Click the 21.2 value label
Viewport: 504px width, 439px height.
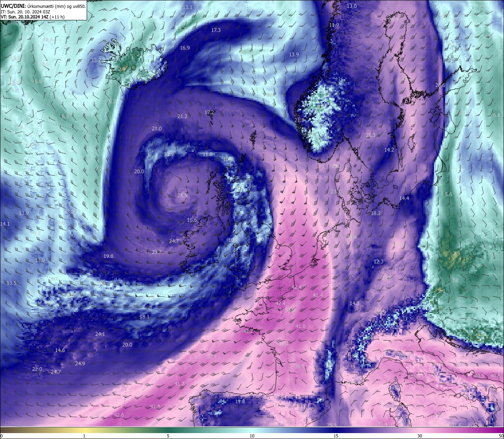(182, 116)
